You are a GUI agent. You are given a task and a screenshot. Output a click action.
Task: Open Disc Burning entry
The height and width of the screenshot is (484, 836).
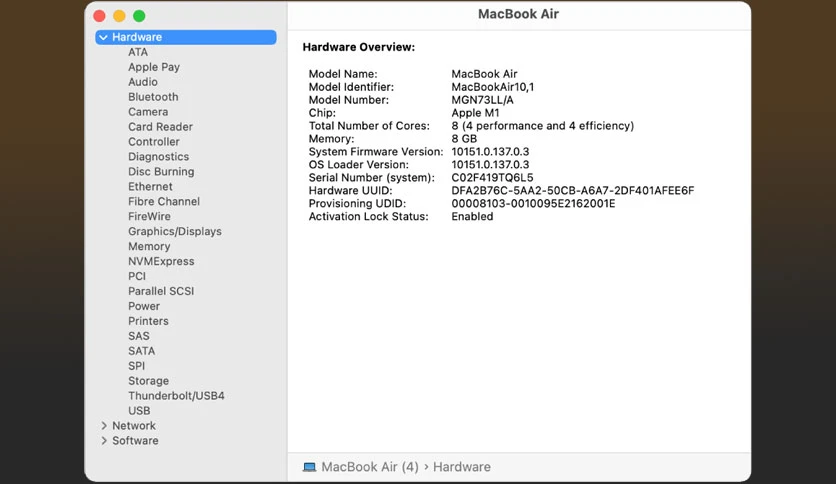[161, 172]
